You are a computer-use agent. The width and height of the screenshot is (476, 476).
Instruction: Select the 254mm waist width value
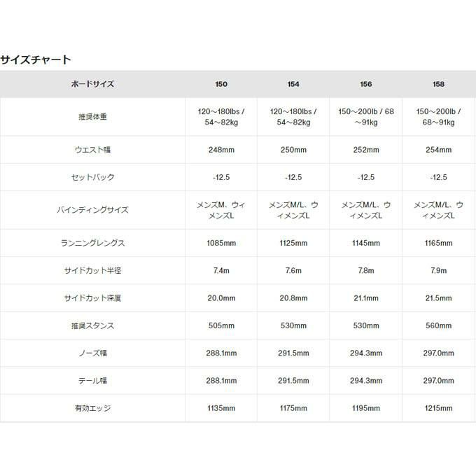438,150
